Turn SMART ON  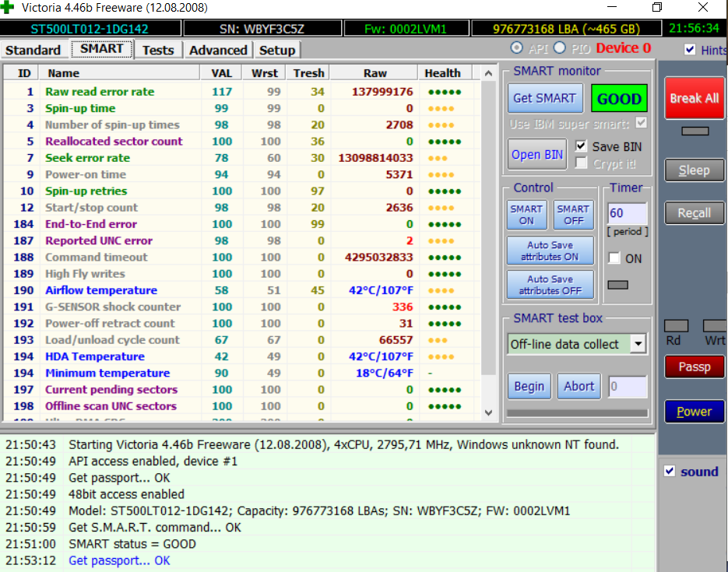tap(526, 215)
